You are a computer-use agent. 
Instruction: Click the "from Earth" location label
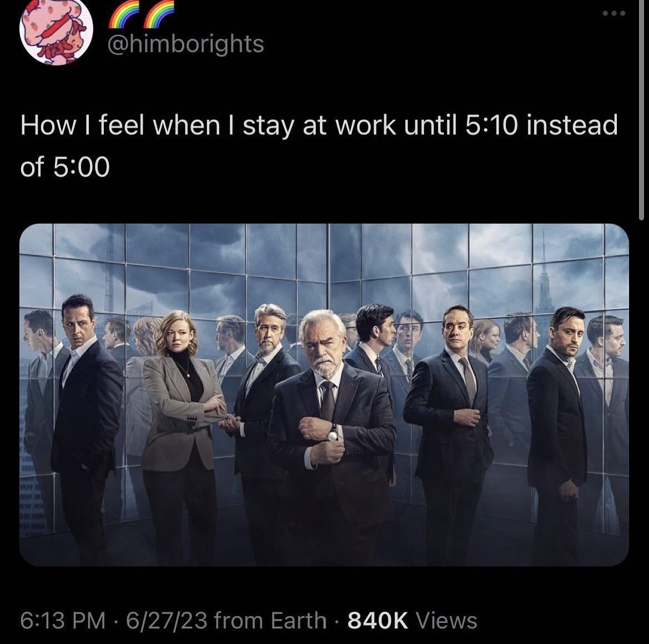tap(270, 620)
